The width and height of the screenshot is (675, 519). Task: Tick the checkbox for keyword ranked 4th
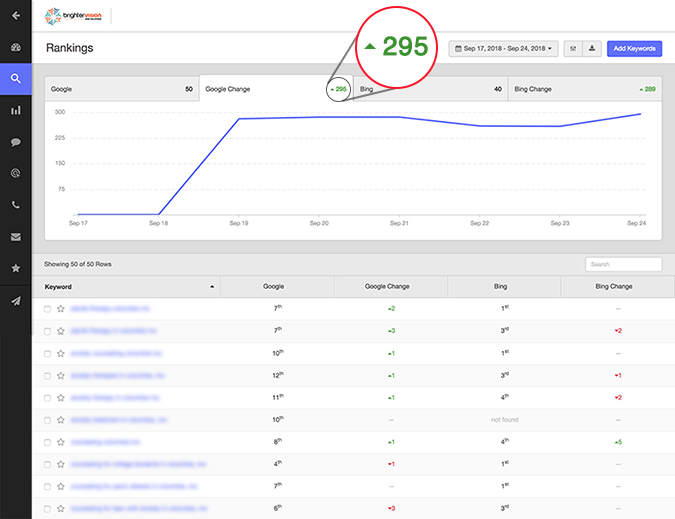point(47,465)
